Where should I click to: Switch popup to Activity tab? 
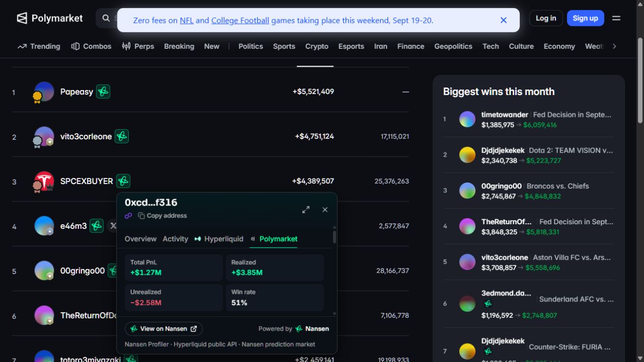pos(175,239)
